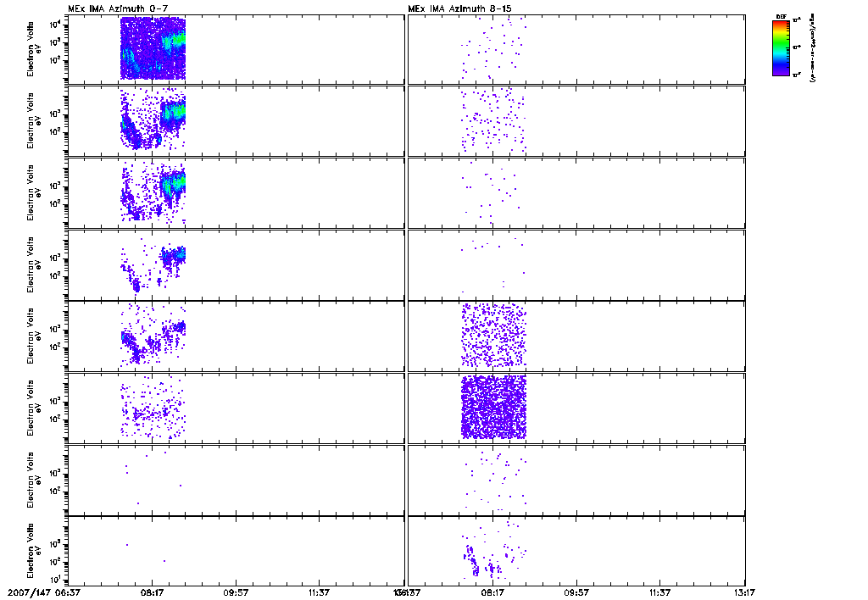Click the dense spectrogram in top Azimuth 0-7 panel
Screen dimensions: 868x600
tap(153, 48)
